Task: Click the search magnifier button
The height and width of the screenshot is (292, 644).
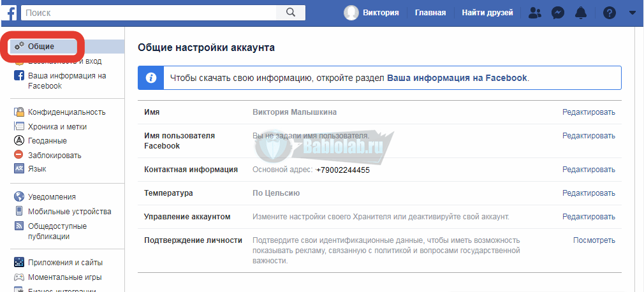Action: pos(290,12)
